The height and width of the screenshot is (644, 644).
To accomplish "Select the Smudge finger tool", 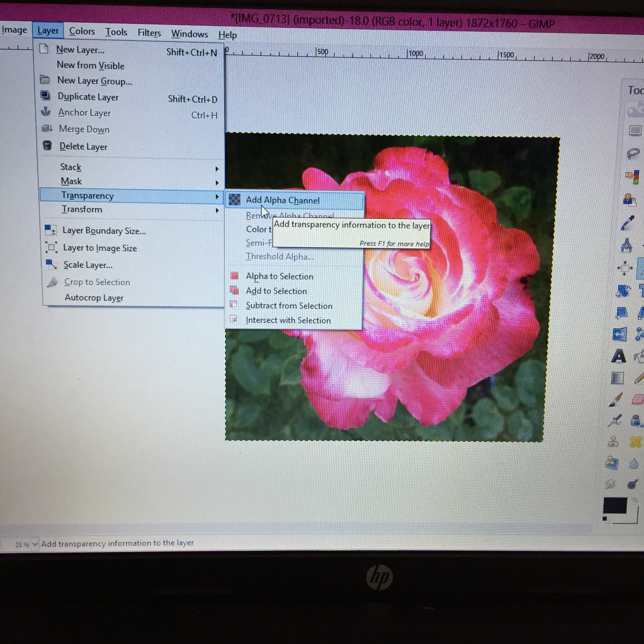I will (610, 485).
